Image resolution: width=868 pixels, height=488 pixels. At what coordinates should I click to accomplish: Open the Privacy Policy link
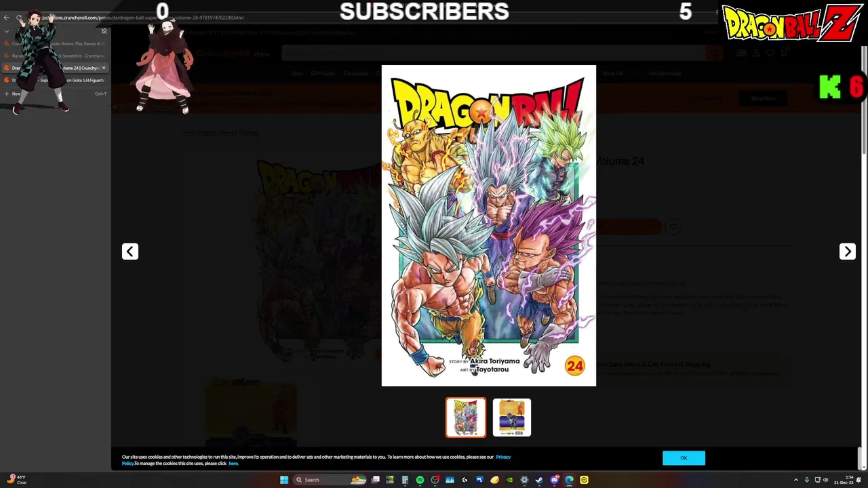[x=503, y=457]
